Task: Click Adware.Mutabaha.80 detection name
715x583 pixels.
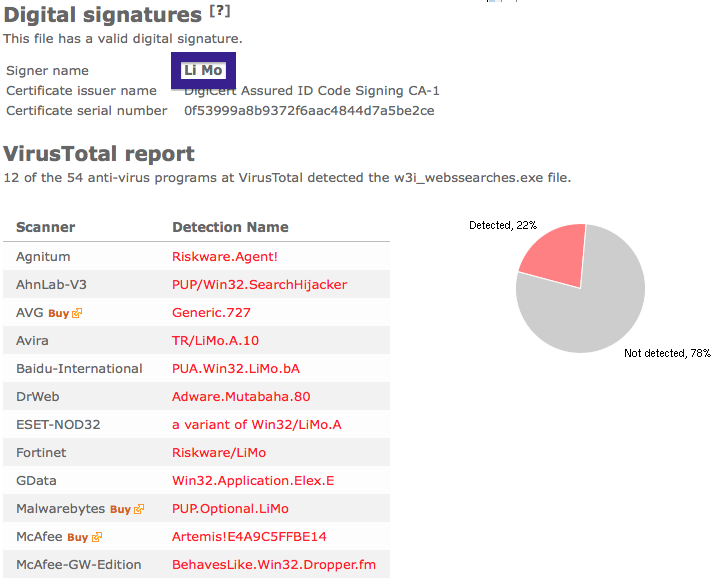Action: pyautogui.click(x=241, y=397)
